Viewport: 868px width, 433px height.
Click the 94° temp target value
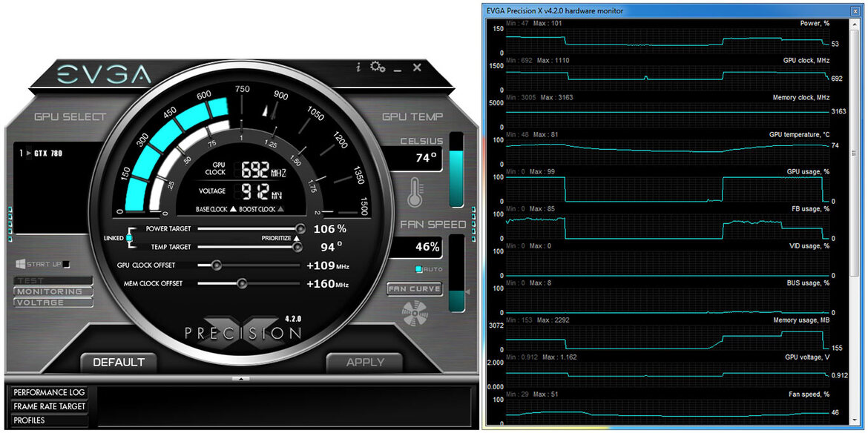pyautogui.click(x=332, y=247)
